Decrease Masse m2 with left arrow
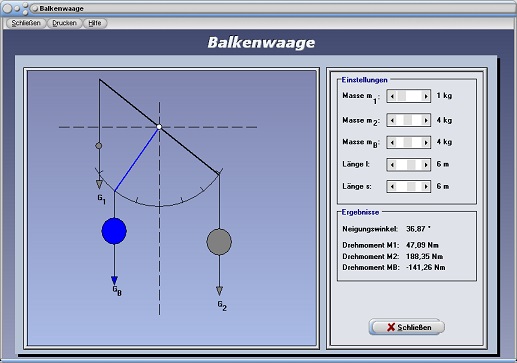Screen dimensions: 517x363 pyautogui.click(x=392, y=120)
